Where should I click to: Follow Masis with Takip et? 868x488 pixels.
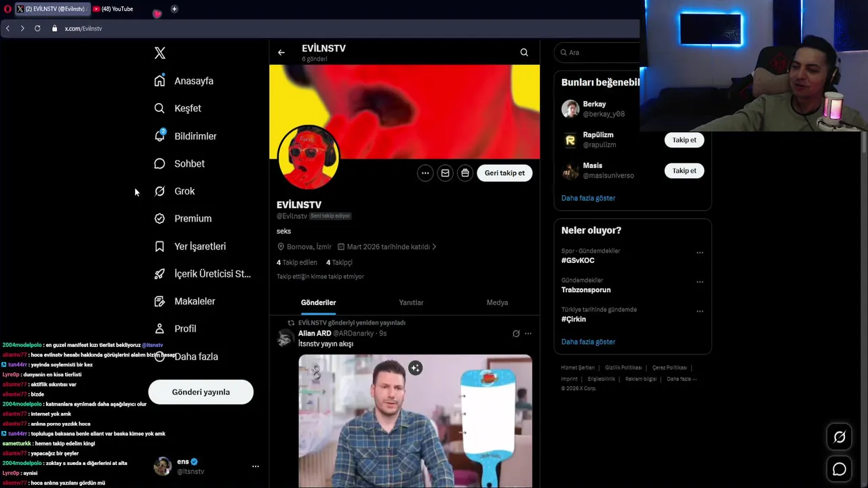(x=684, y=171)
